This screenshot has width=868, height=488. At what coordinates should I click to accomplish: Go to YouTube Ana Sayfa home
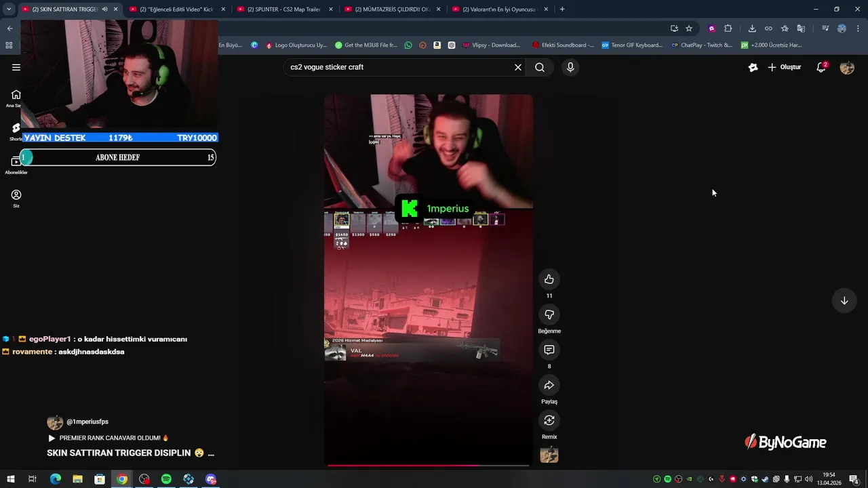(16, 98)
